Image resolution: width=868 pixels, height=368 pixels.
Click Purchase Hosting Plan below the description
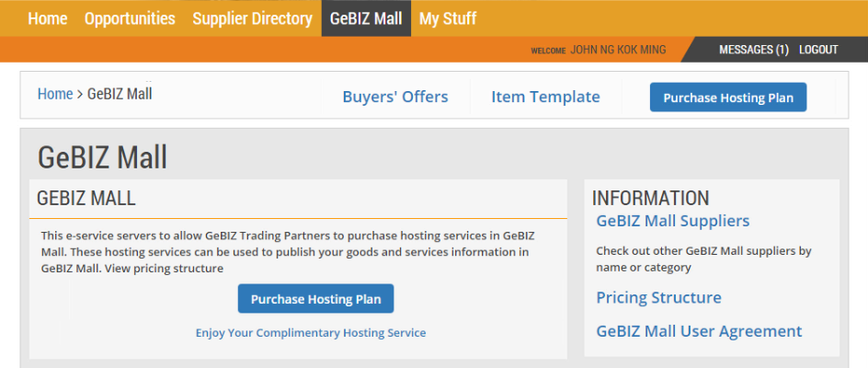(x=315, y=299)
